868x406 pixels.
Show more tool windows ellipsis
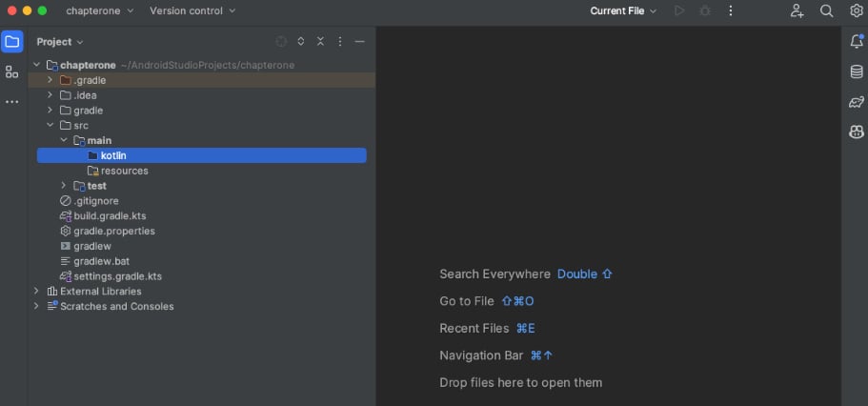pyautogui.click(x=12, y=102)
